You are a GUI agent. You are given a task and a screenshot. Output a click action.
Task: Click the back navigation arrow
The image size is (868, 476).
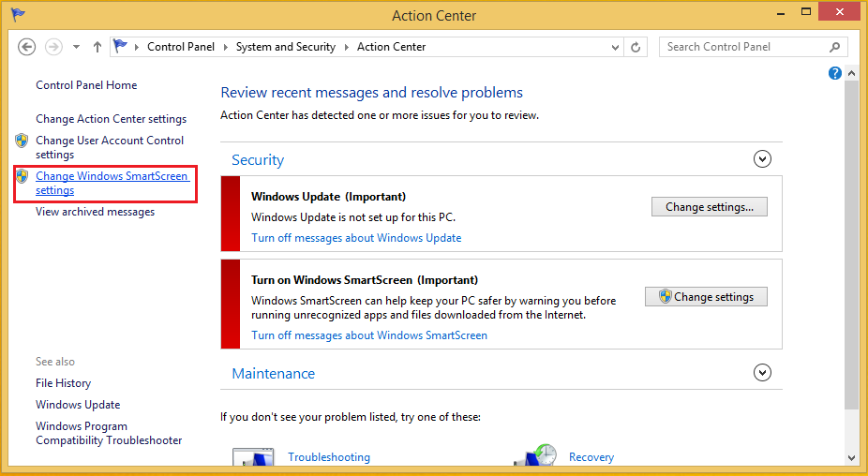point(26,47)
